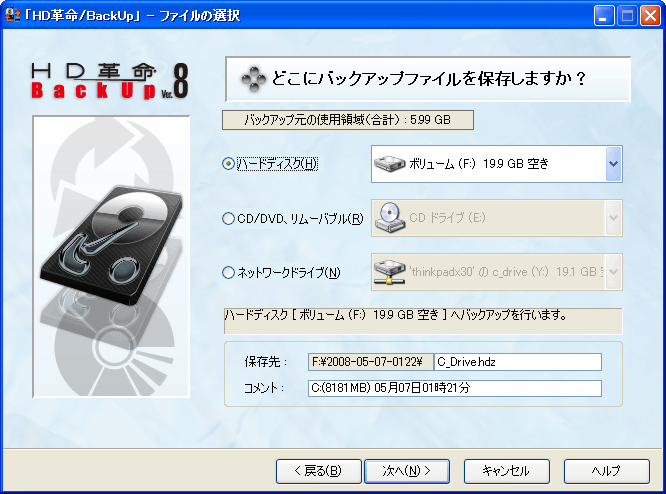Viewport: 666px width, 494px height.
Task: Click the application icon in the title bar
Action: pyautogui.click(x=12, y=15)
